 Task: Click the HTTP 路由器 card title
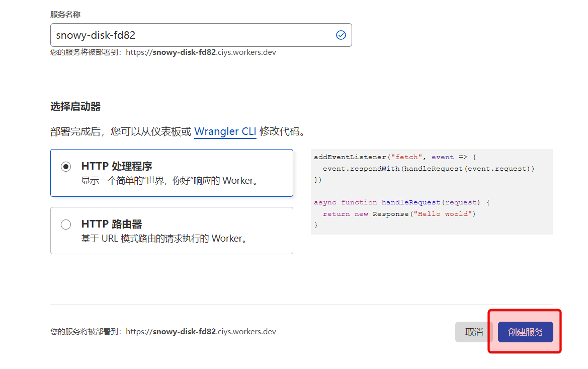point(112,225)
